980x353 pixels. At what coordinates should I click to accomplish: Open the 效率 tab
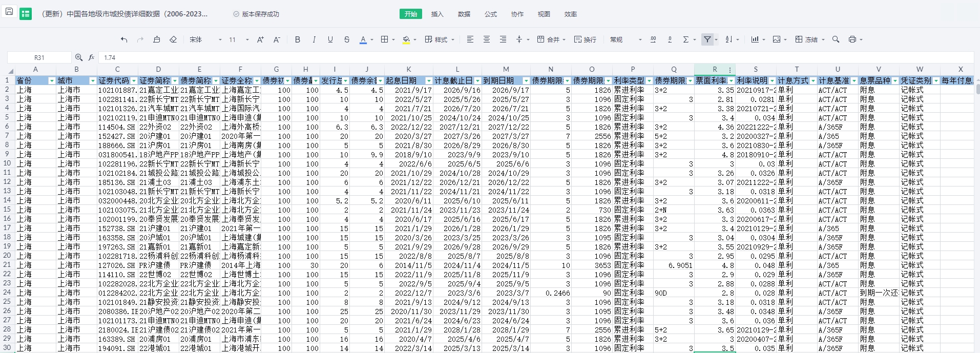pyautogui.click(x=571, y=14)
